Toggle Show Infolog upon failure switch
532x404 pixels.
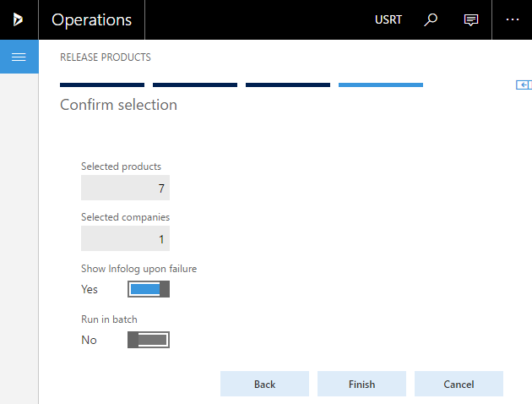point(149,289)
